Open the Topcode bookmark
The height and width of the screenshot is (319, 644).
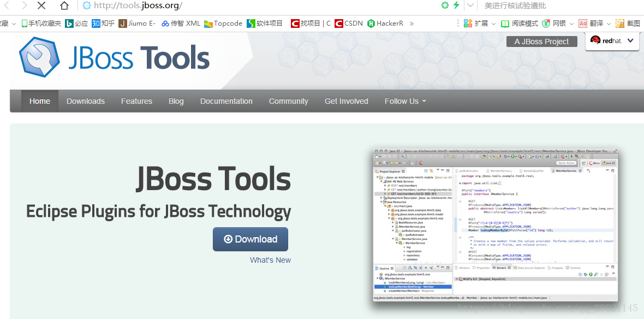223,23
